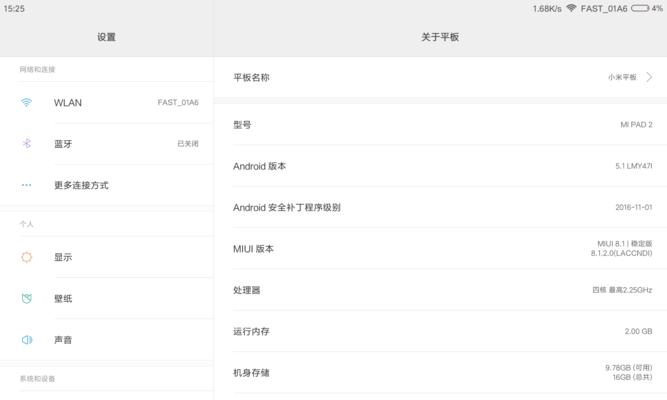Image resolution: width=667 pixels, height=400 pixels.
Task: Tap Android 安全补丁程序级别 row
Action: coord(440,207)
